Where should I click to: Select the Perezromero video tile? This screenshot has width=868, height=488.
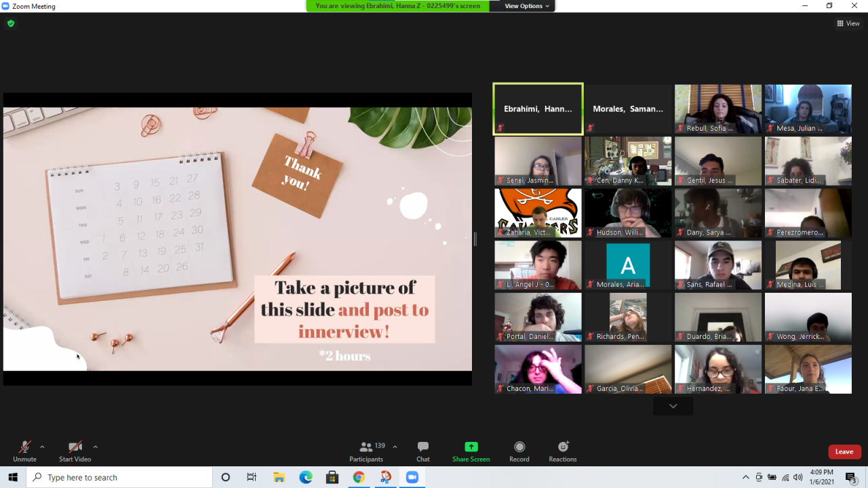(x=808, y=213)
